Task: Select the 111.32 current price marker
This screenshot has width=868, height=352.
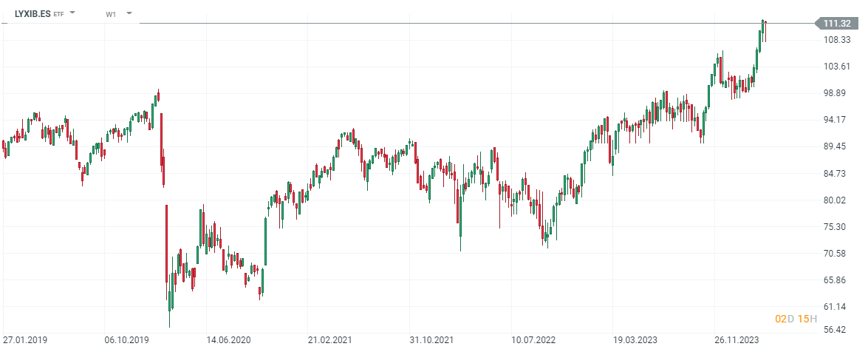Action: (838, 24)
